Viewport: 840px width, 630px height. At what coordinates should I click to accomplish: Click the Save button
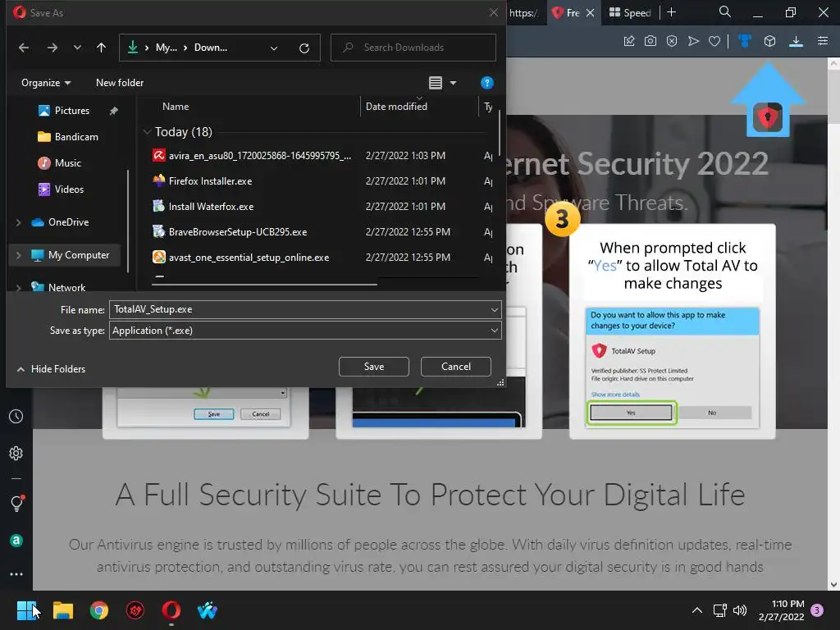point(374,367)
